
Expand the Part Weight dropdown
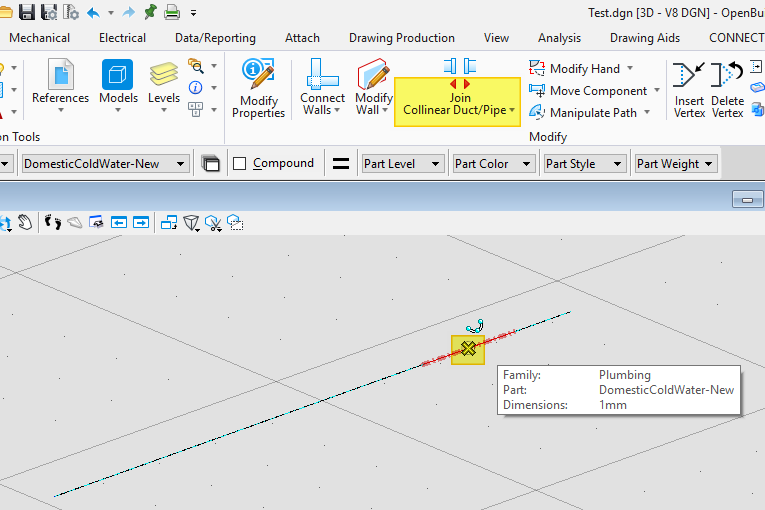pyautogui.click(x=677, y=163)
